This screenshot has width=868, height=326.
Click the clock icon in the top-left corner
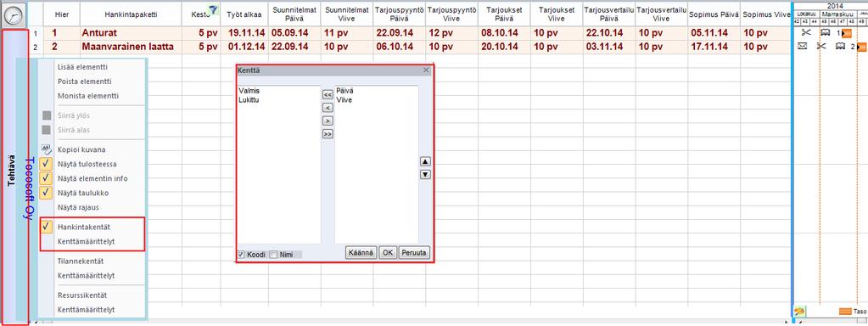(14, 14)
